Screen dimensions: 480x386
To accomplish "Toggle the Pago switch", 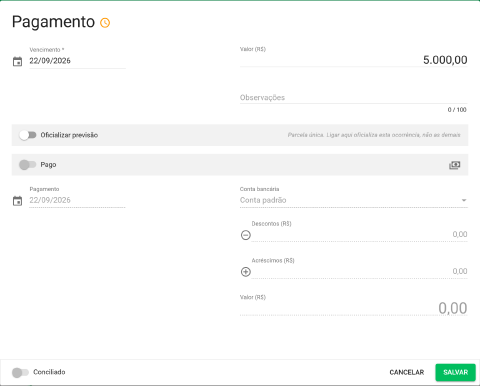I will tap(28, 165).
